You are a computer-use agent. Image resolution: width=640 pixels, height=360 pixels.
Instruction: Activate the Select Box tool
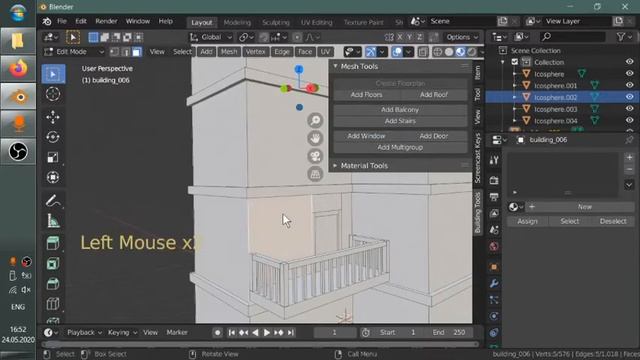point(53,74)
